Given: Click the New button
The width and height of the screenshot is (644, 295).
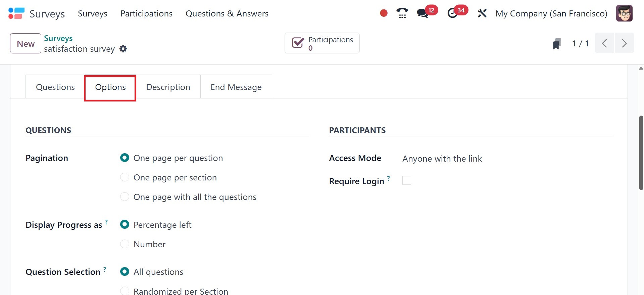Looking at the screenshot, I should tap(26, 44).
